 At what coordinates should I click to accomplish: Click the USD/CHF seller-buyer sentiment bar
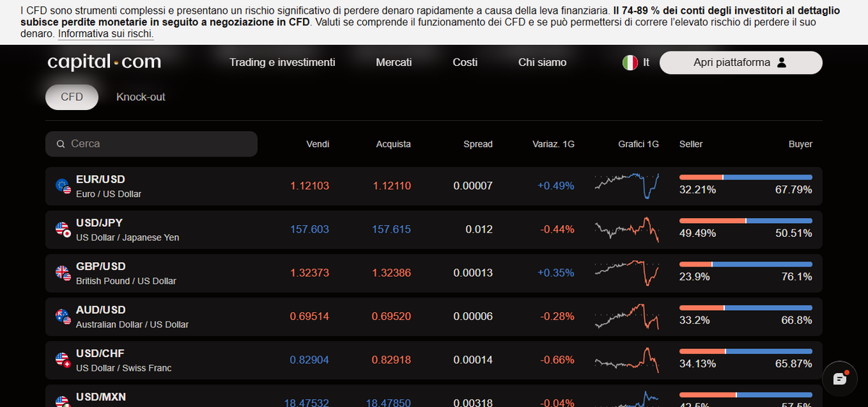click(x=746, y=351)
